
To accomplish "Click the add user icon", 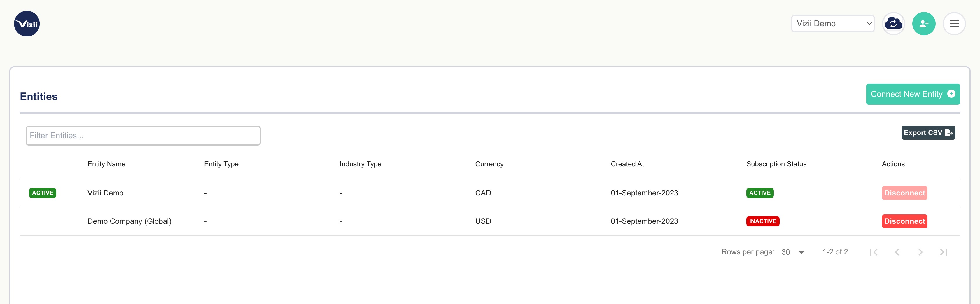I will [x=923, y=24].
